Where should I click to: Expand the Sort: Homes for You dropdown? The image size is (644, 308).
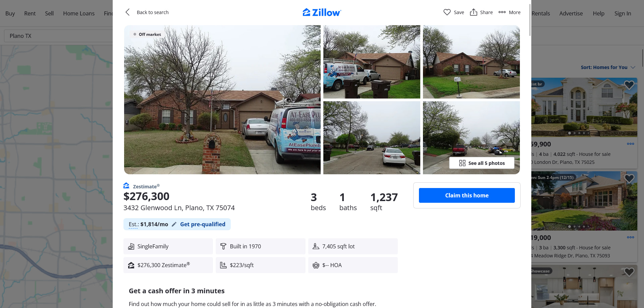click(608, 67)
